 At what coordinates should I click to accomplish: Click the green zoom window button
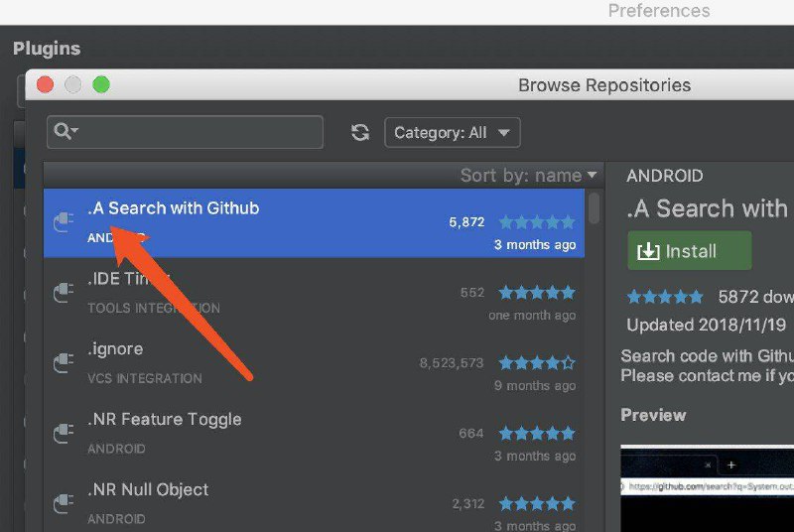tap(101, 85)
